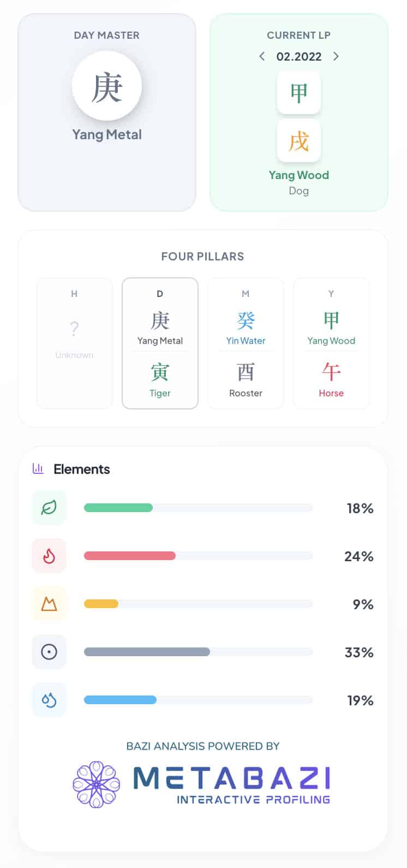
Task: Click the Earth element mountain icon
Action: 49,604
